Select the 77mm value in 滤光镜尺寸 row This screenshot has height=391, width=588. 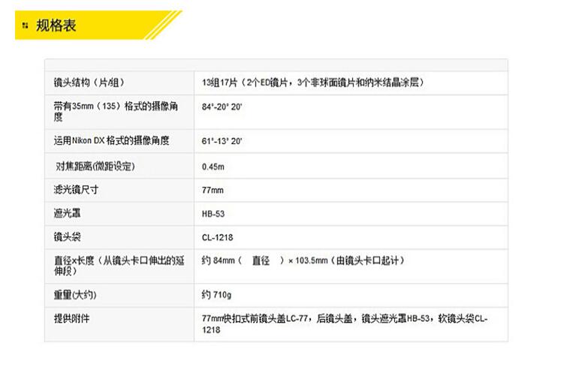[x=213, y=191]
